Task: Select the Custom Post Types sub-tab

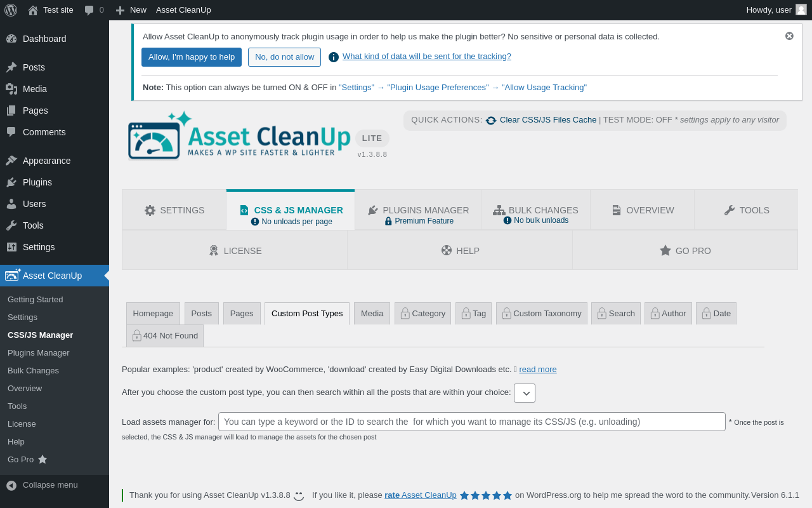Action: [307, 314]
